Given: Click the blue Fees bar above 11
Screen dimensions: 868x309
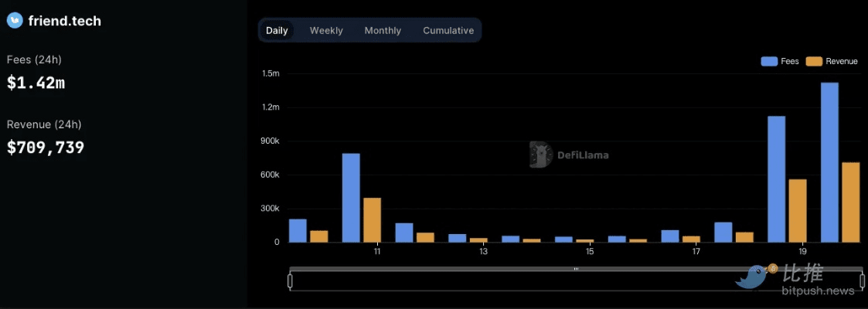Looking at the screenshot, I should pyautogui.click(x=351, y=198).
